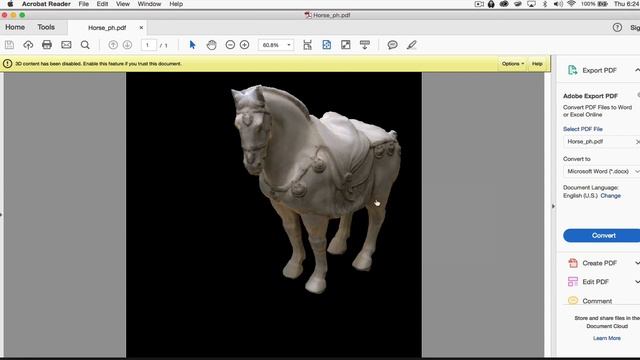The width and height of the screenshot is (640, 360).
Task: Click the Horse_ph.pdf selected file field
Action: click(601, 142)
